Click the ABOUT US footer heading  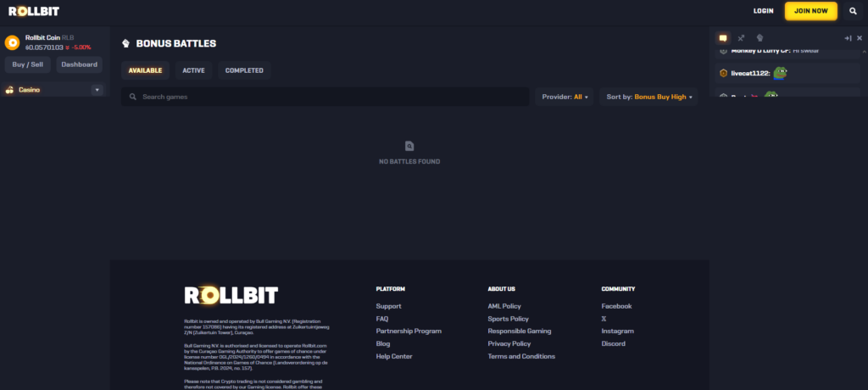coord(502,289)
